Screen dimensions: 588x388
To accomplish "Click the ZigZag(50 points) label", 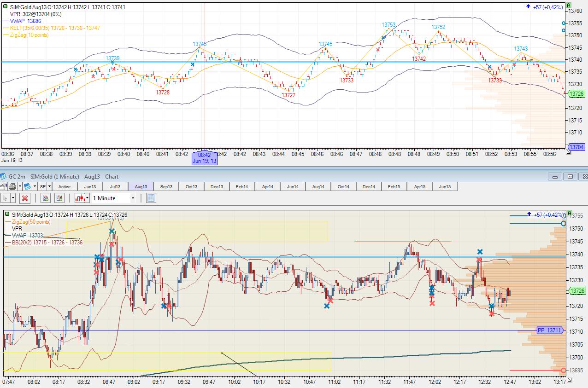I will [31, 222].
